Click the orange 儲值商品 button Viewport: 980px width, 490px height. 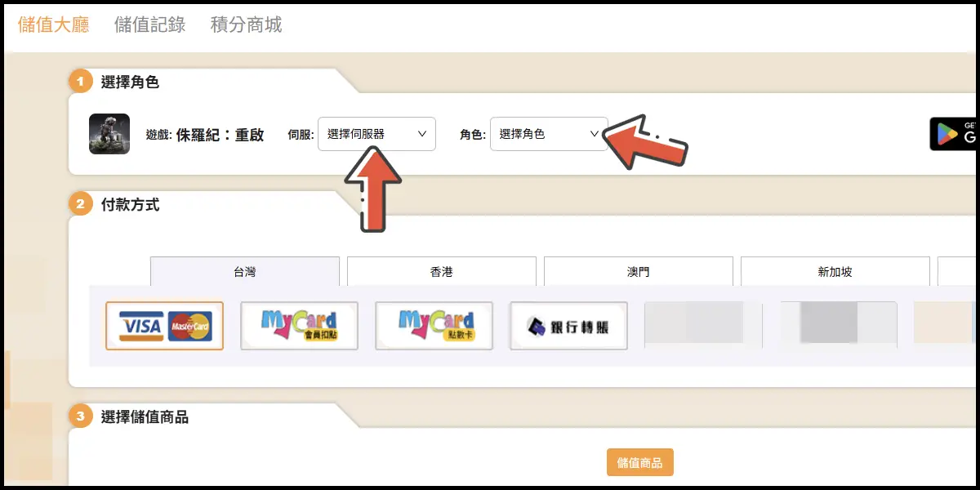[x=639, y=462]
